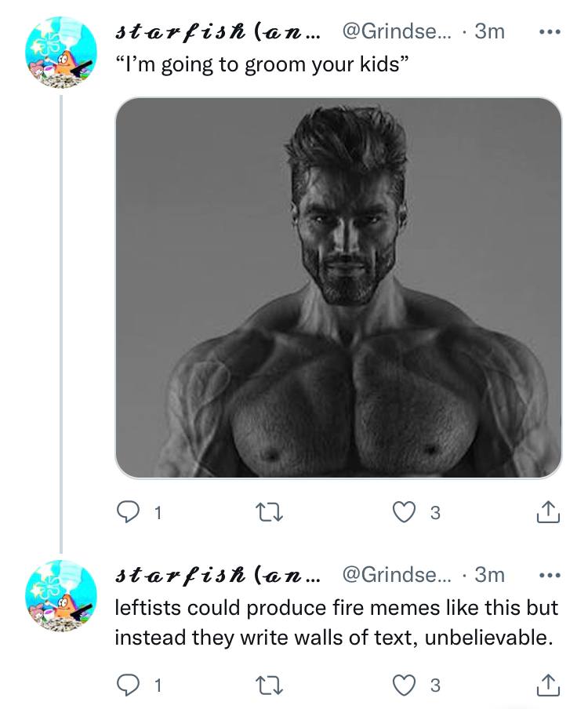
Task: Open the @Grindse... handle on the image tweet
Action: point(397,31)
